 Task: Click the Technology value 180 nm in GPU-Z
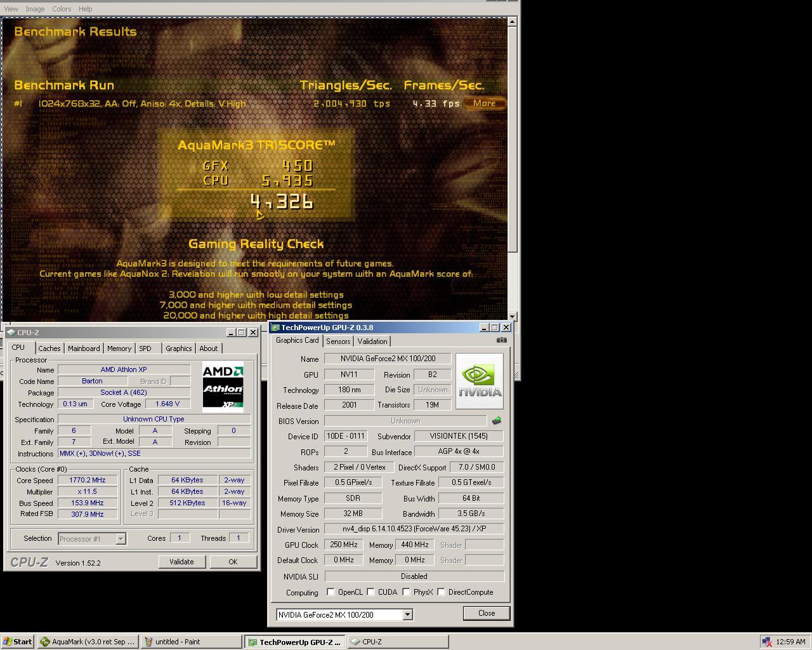pyautogui.click(x=349, y=390)
